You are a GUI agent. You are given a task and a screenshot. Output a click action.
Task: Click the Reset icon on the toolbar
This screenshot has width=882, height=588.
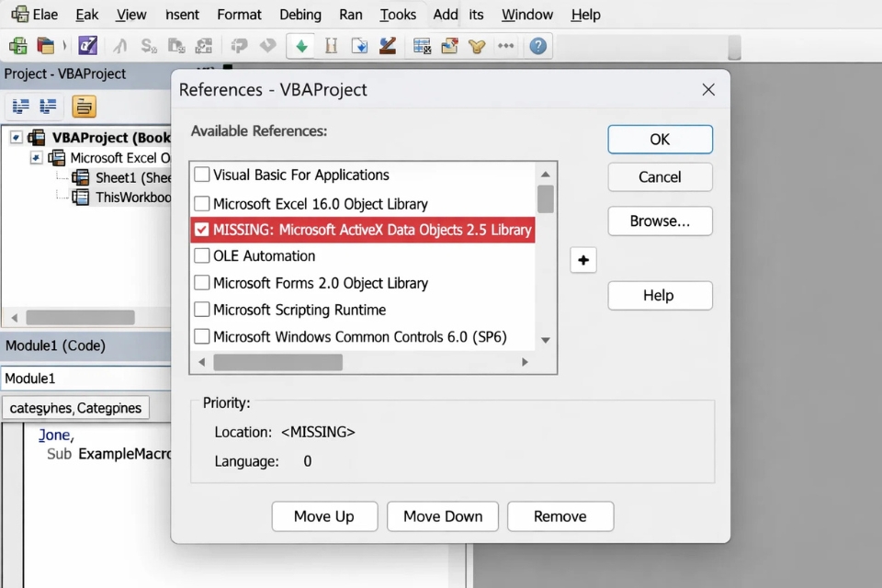tap(359, 45)
